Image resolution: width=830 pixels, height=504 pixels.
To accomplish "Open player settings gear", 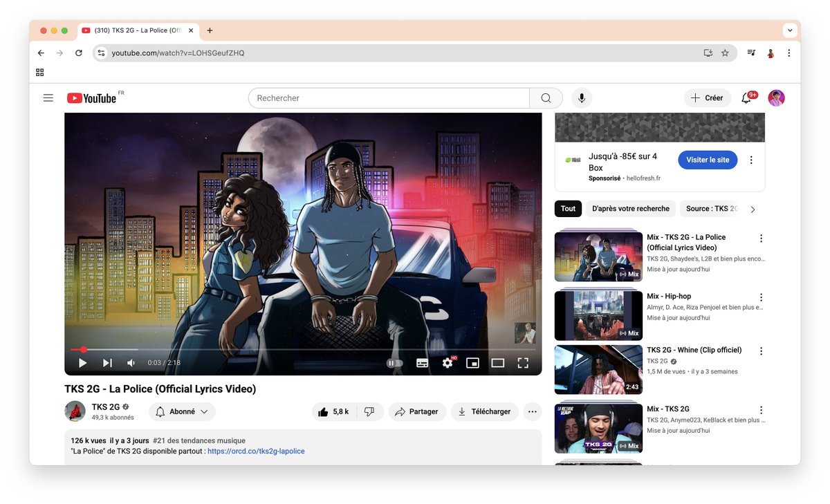I will pyautogui.click(x=448, y=363).
